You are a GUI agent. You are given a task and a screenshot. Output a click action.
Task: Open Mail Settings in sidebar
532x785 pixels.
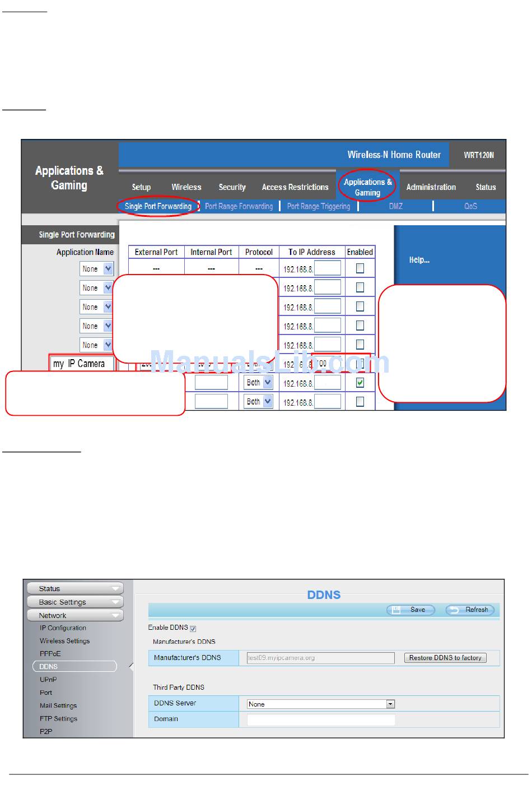point(58,705)
